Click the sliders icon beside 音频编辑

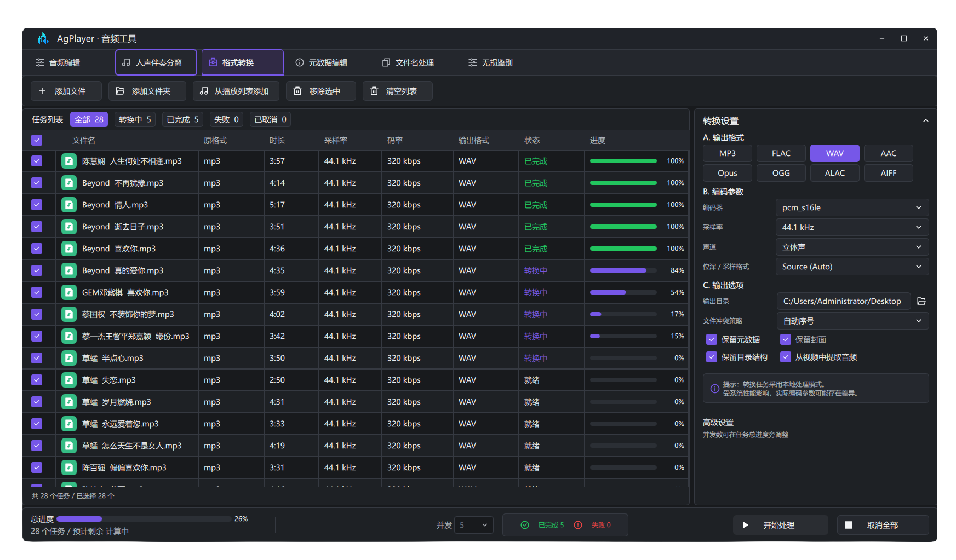(x=40, y=62)
